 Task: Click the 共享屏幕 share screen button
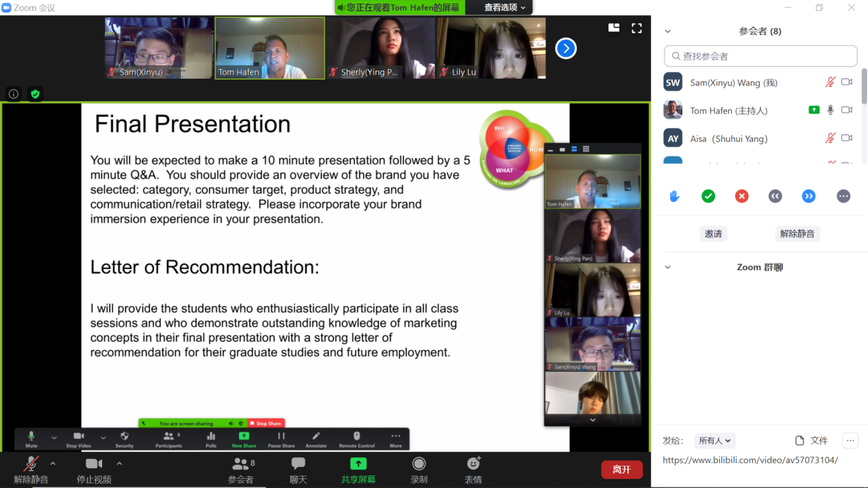(358, 470)
